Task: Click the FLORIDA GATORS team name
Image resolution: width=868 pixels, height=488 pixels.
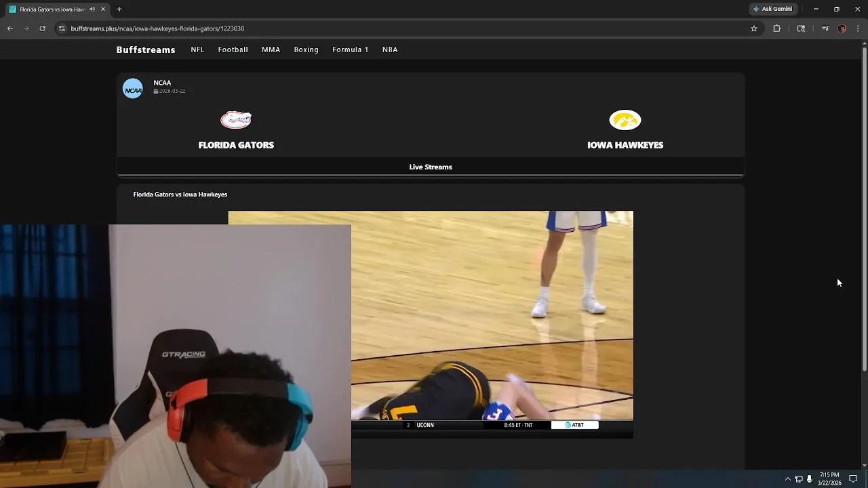Action: point(236,145)
